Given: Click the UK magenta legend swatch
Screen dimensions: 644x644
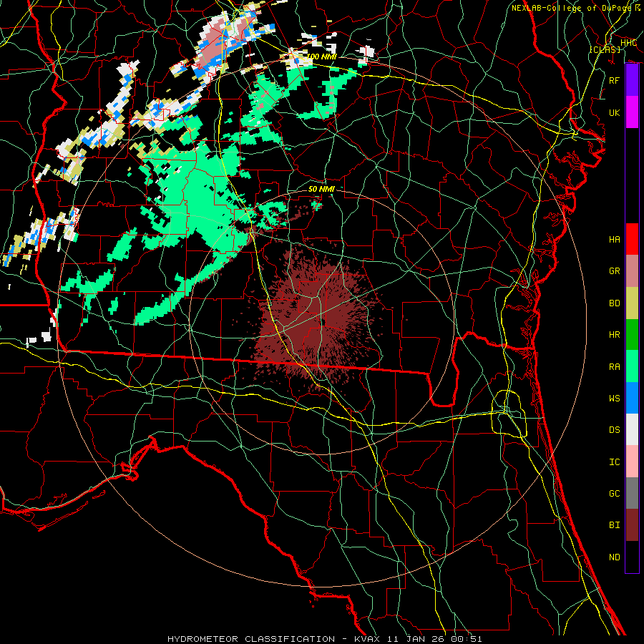Looking at the screenshot, I should pos(632,112).
